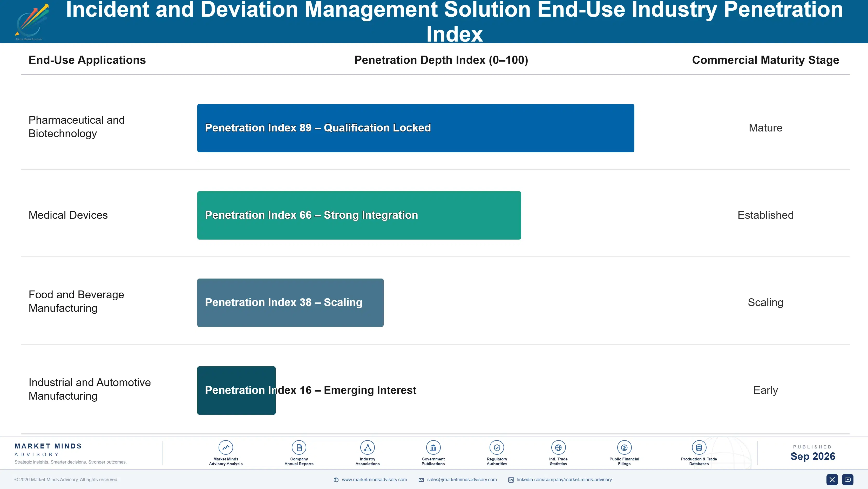Click the Public Financial Filings icon
This screenshot has width=868, height=489.
(x=624, y=447)
